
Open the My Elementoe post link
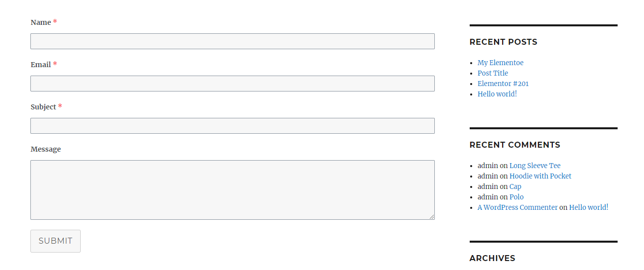501,63
